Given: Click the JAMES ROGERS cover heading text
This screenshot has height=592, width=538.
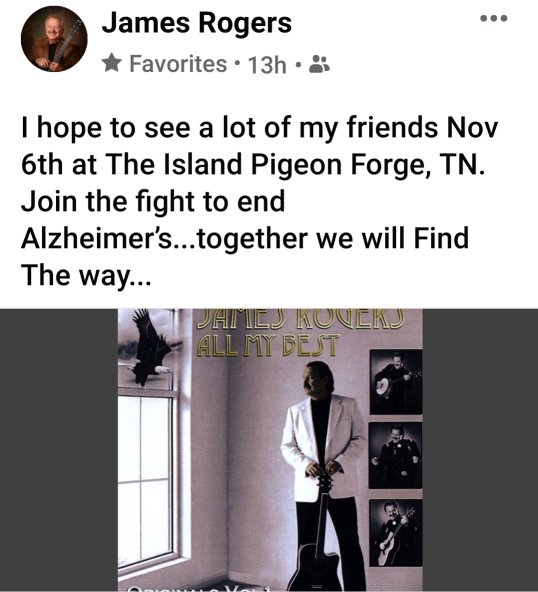Looking at the screenshot, I should pyautogui.click(x=301, y=318).
